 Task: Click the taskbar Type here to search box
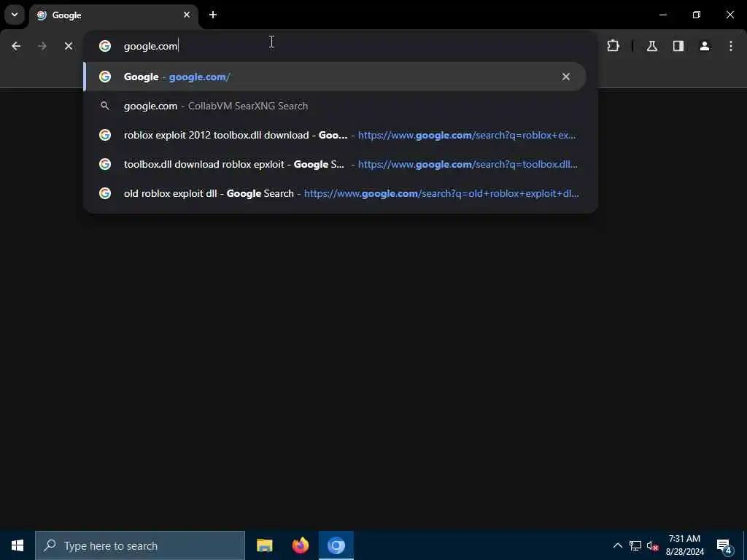click(140, 545)
